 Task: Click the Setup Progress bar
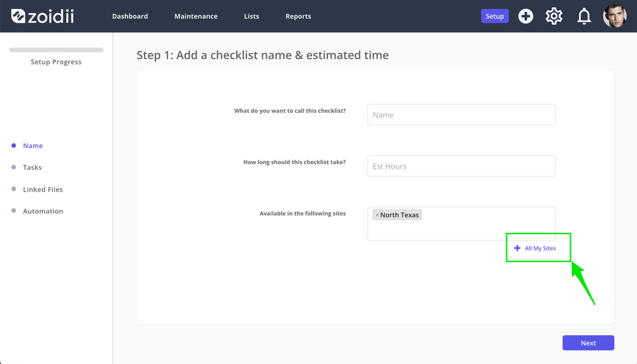point(56,50)
